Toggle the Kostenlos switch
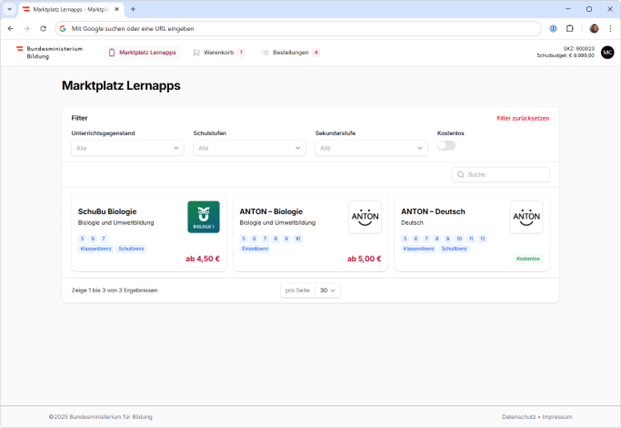621x428 pixels. [x=446, y=146]
